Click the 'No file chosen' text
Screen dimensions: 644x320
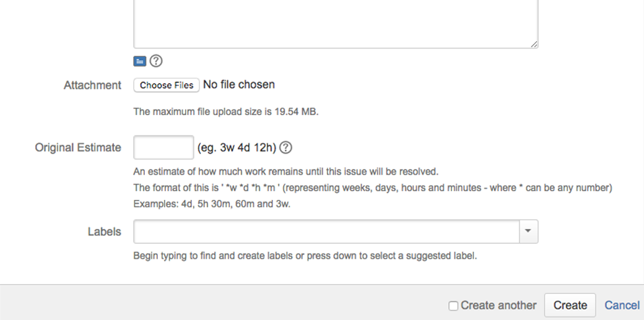[x=239, y=85]
